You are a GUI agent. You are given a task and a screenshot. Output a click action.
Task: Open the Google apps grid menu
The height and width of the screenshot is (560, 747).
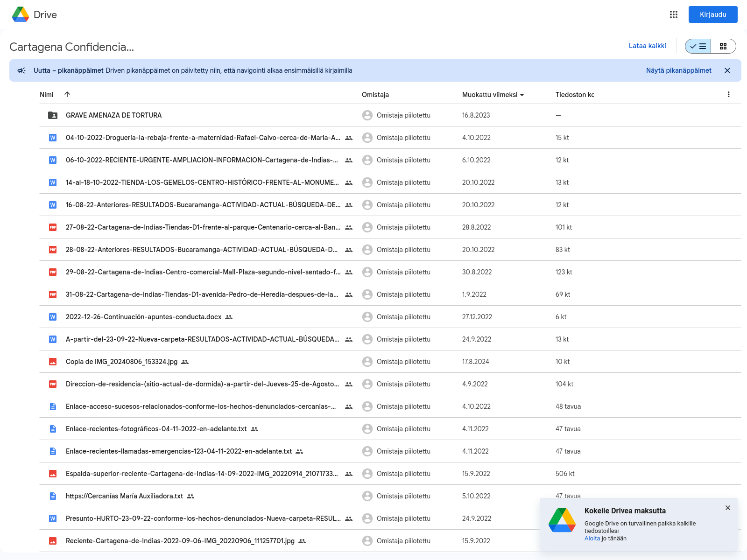coord(673,14)
